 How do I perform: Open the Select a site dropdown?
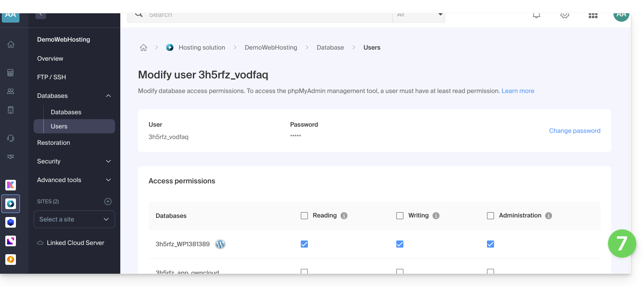pos(74,219)
